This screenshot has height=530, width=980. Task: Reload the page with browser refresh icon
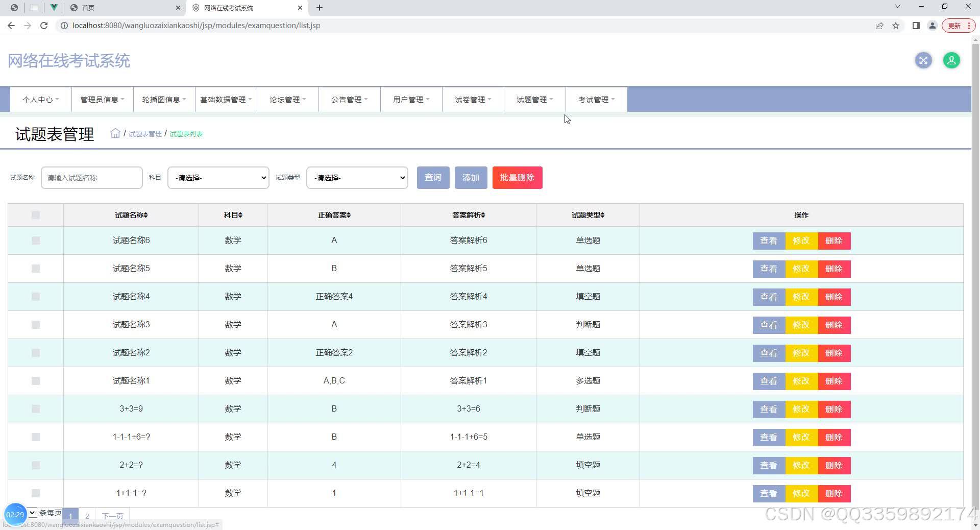coord(44,26)
